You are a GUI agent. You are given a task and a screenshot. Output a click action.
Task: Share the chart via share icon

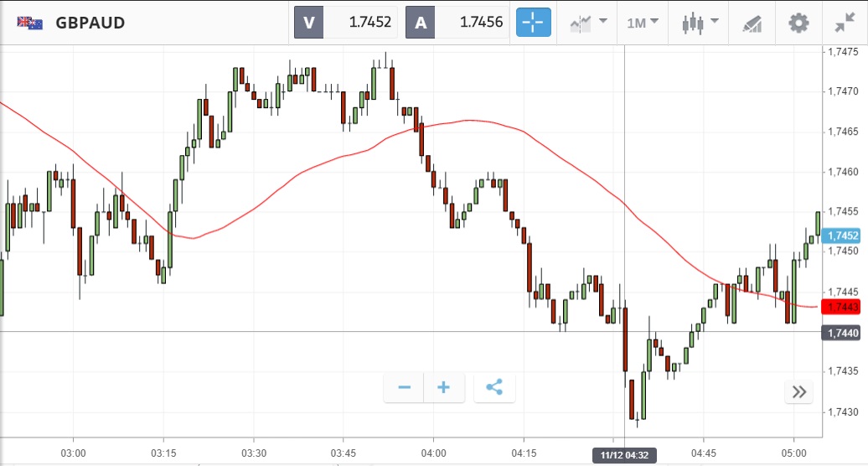(494, 387)
